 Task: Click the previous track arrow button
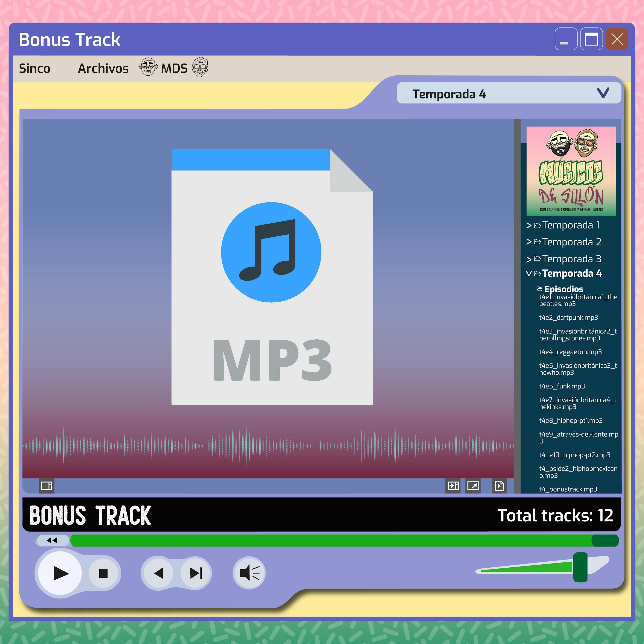pos(158,573)
